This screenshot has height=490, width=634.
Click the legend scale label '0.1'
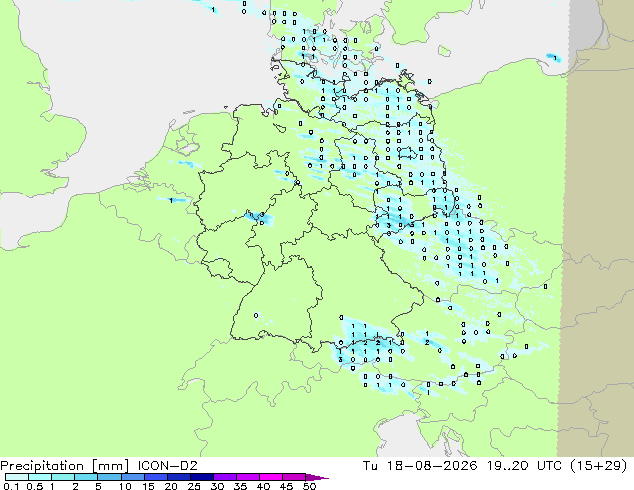[11, 486]
